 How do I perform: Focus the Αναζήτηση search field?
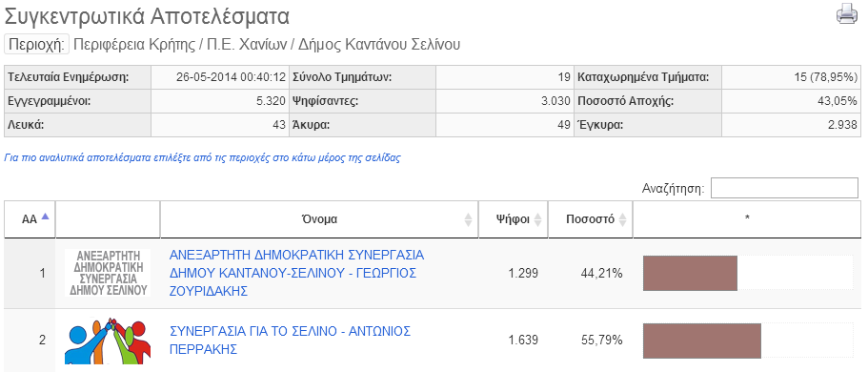784,188
